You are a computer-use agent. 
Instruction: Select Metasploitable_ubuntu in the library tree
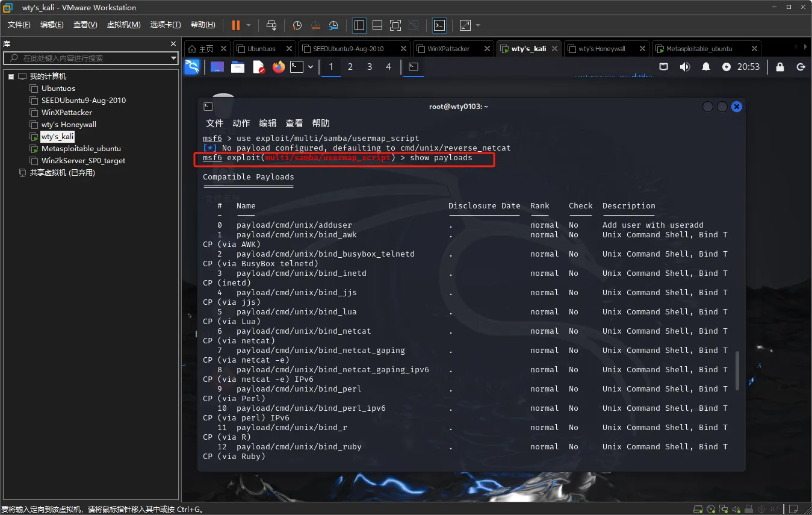coord(81,149)
